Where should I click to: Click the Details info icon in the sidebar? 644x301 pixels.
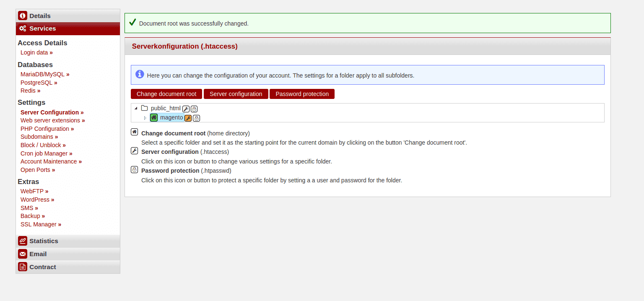pyautogui.click(x=22, y=15)
